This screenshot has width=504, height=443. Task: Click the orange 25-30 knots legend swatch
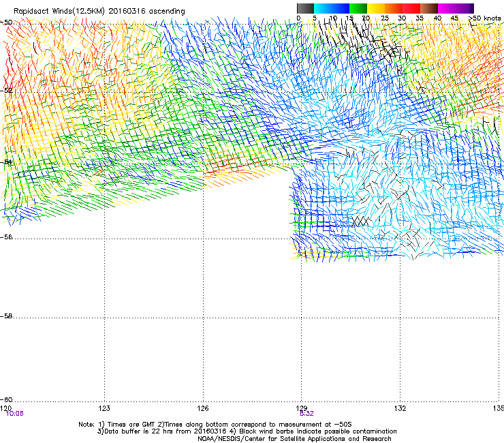point(394,8)
